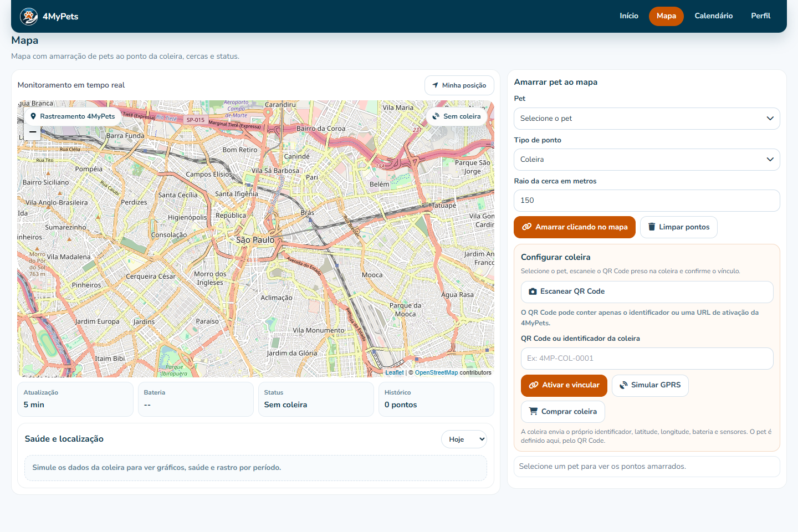Zoom out the map with minus button
Viewport: 798px width, 532px height.
coord(33,132)
